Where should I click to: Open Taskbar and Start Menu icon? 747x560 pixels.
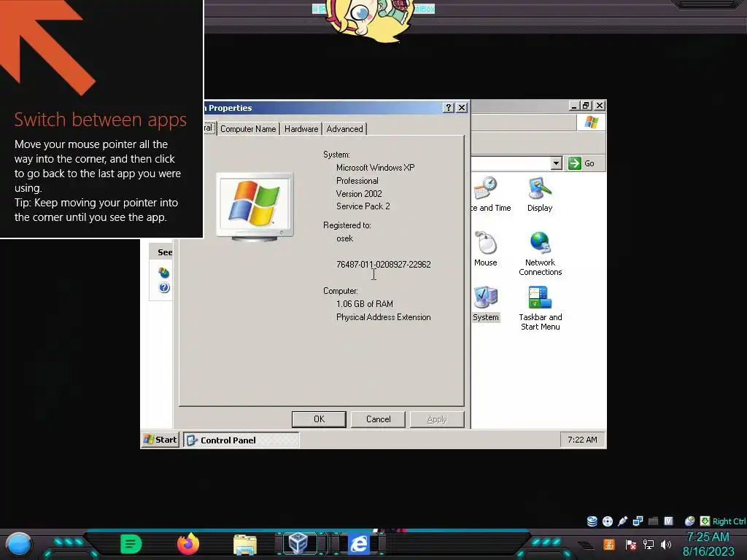click(541, 308)
